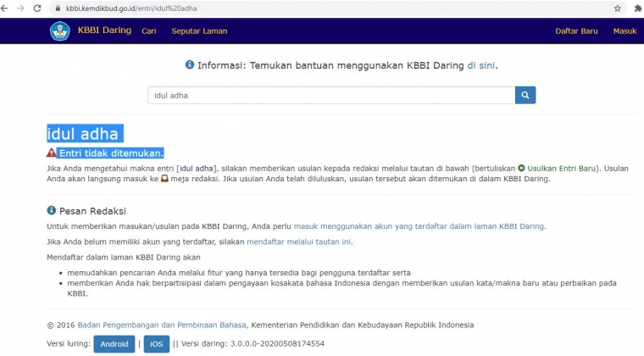Screen dimensions: 644x356
Task: Open the extensions puzzle icon
Action: pos(638,8)
